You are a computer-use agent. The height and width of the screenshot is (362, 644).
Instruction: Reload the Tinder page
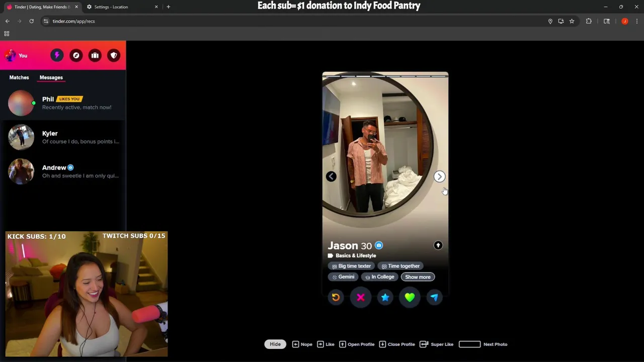pyautogui.click(x=31, y=21)
